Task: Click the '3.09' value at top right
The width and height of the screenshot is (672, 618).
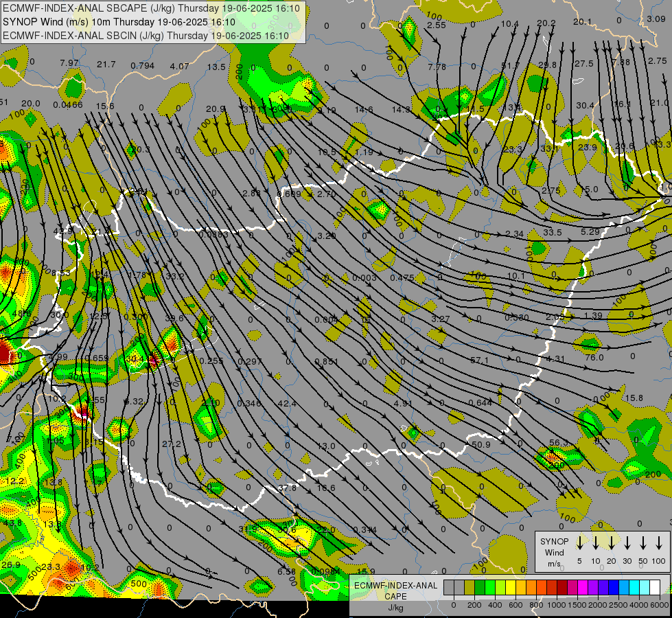Action: 656,19
